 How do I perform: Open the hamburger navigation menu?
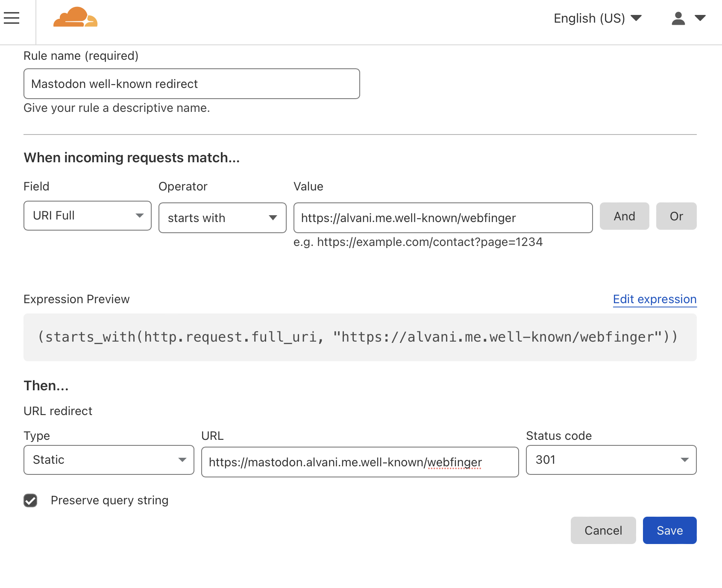tap(12, 18)
